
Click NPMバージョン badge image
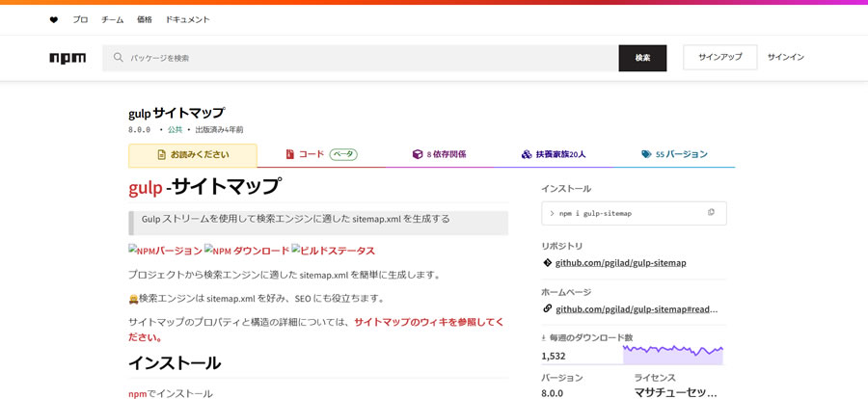(166, 251)
